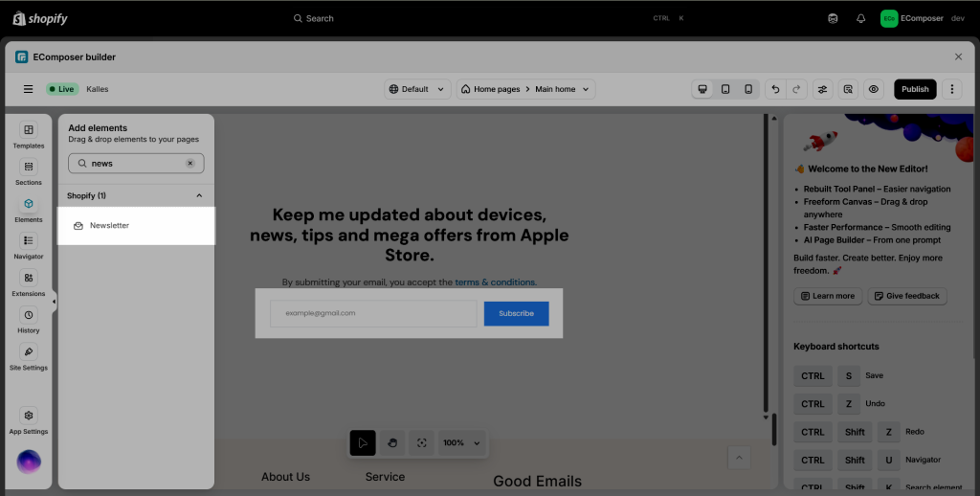Viewport: 980px width, 496px height.
Task: Collapse the Shopify (1) elements group
Action: click(199, 196)
